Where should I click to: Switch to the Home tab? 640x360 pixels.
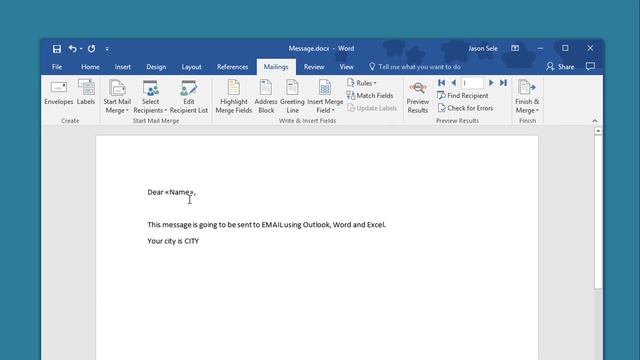(x=90, y=67)
